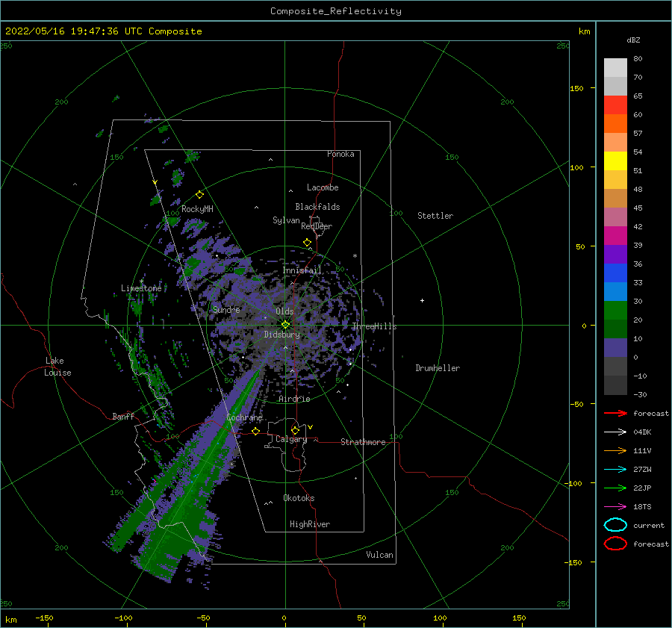Click the red forecast arrow in the legend
Image resolution: width=672 pixels, height=628 pixels.
[x=615, y=413]
